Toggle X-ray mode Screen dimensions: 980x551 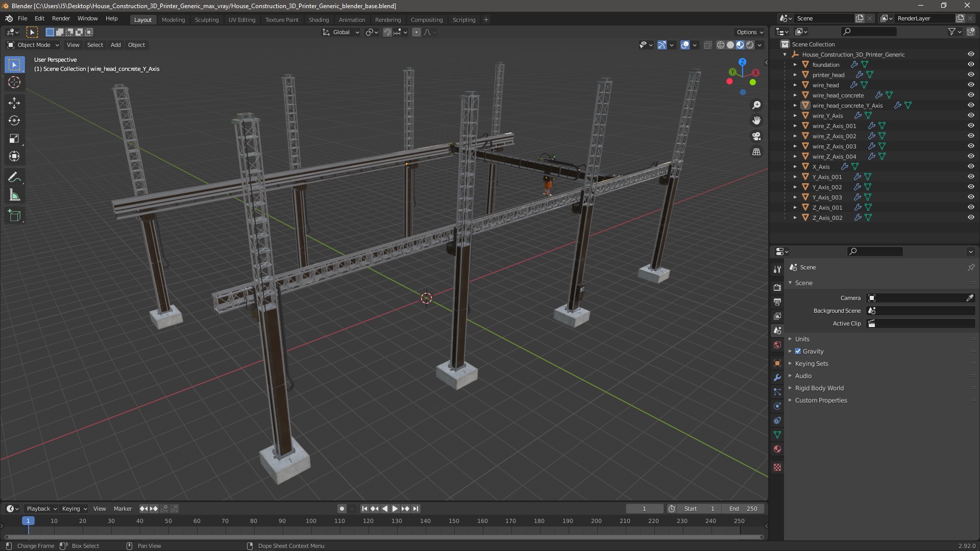[707, 45]
